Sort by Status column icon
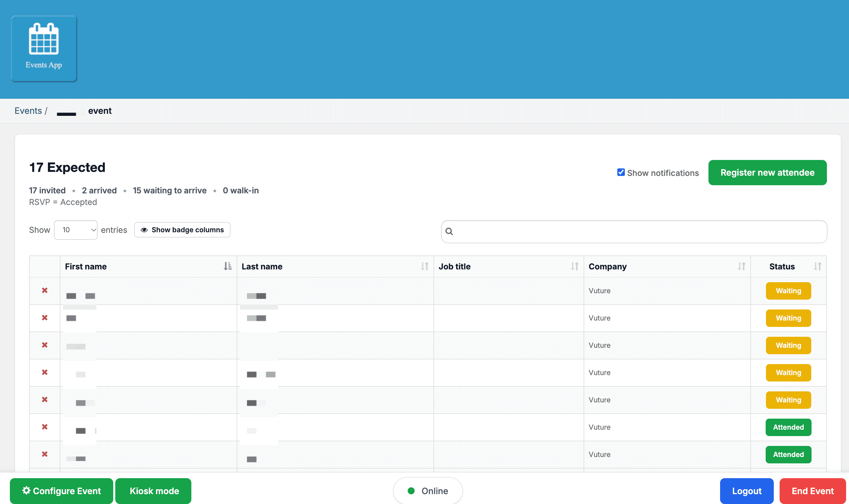This screenshot has width=849, height=504. pyautogui.click(x=817, y=266)
